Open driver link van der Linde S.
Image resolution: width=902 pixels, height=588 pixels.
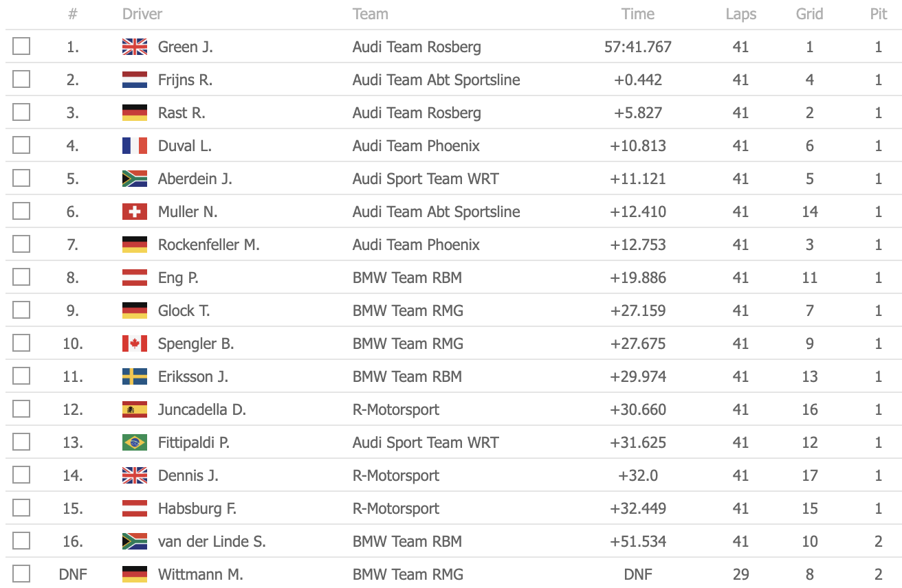pyautogui.click(x=212, y=541)
